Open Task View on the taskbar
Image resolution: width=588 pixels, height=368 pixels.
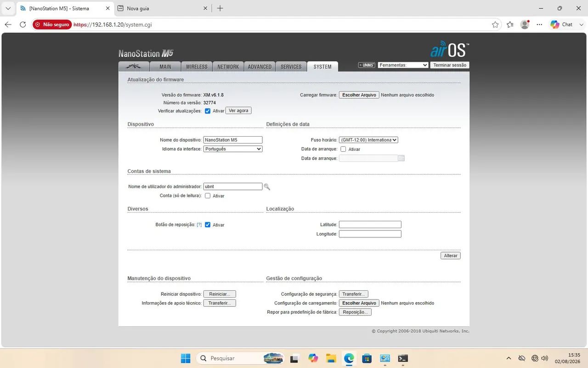tap(294, 358)
